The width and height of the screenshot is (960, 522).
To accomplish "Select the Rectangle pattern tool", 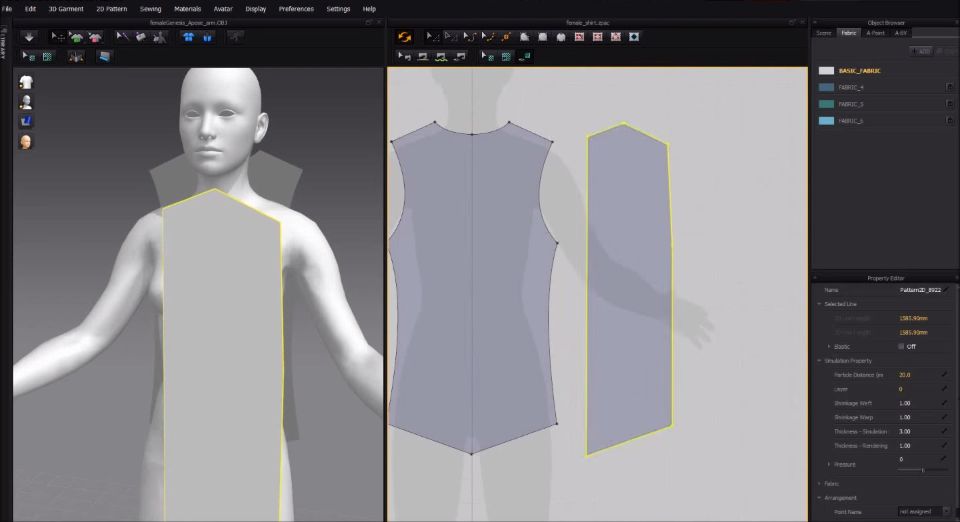I will [x=542, y=37].
